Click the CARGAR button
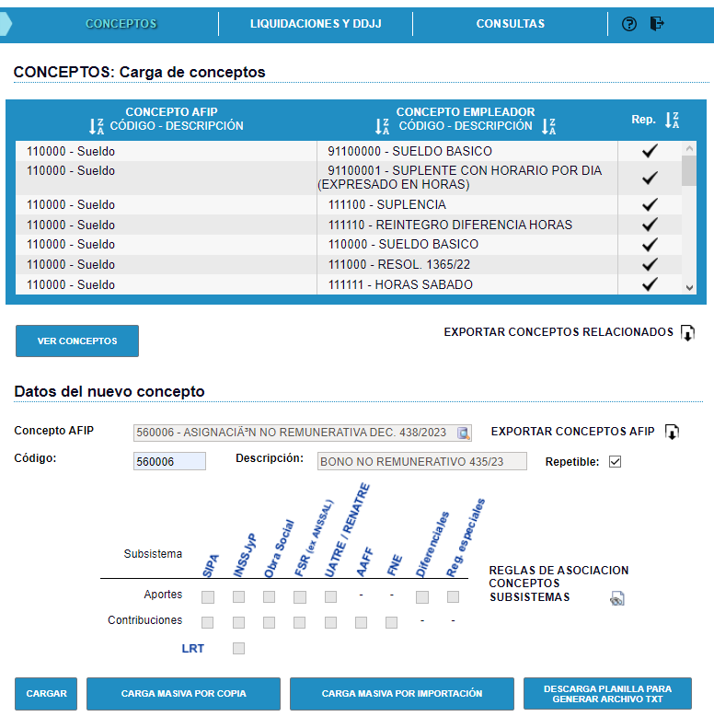 pyautogui.click(x=46, y=694)
